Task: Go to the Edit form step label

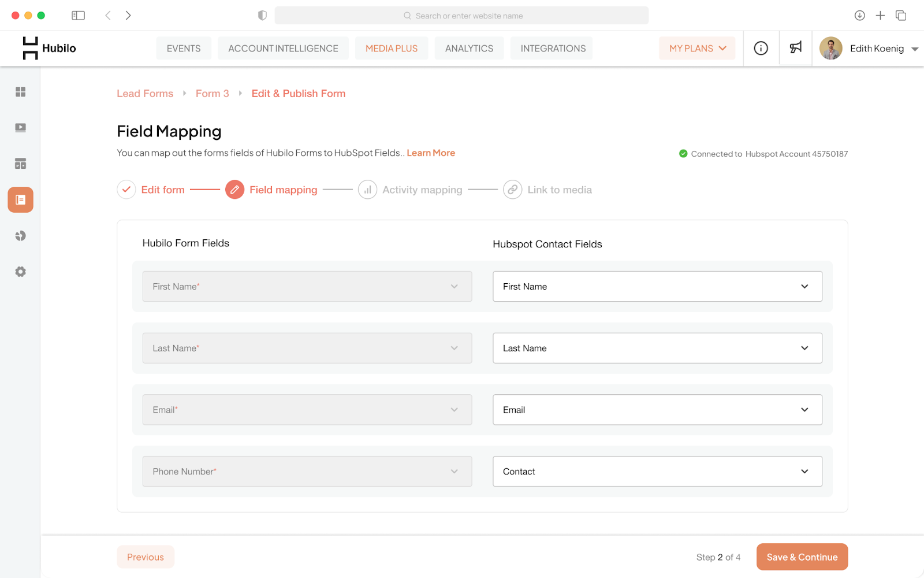Action: pyautogui.click(x=163, y=190)
